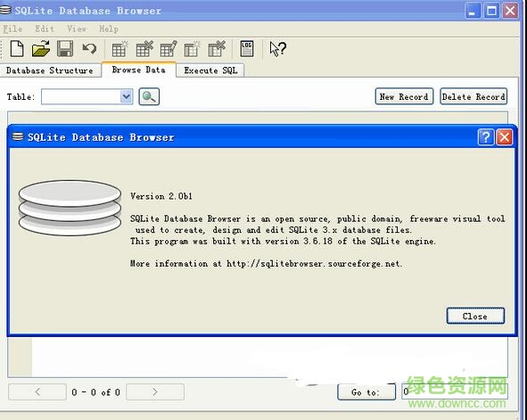Switch to the Execute SQL tab
The height and width of the screenshot is (420, 527).
pos(210,70)
